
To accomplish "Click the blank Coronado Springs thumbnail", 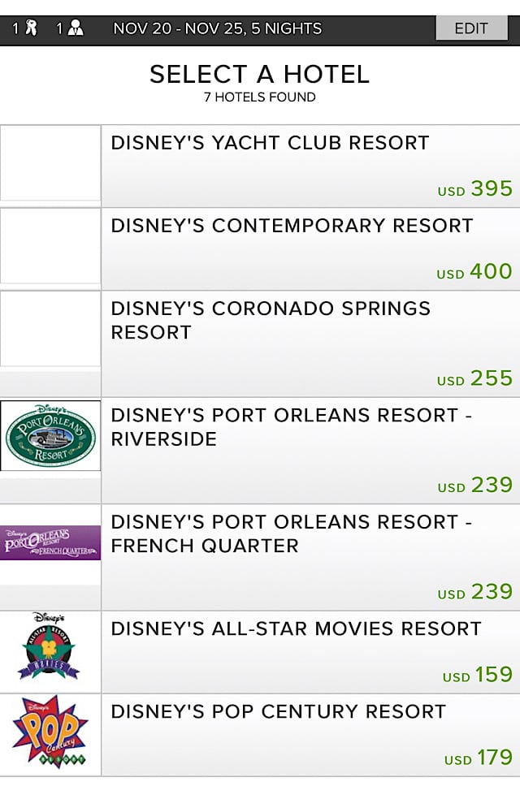I will [x=50, y=329].
